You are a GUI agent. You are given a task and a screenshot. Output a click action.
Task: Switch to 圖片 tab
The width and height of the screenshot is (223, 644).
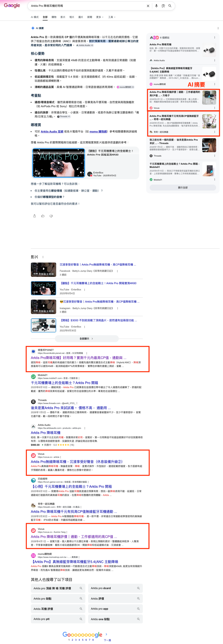point(81,17)
